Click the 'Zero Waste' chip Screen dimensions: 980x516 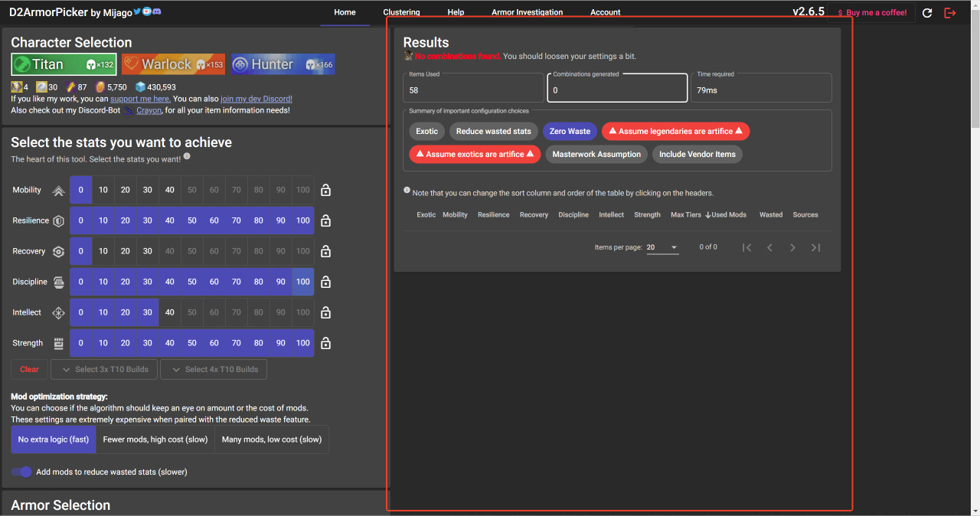click(570, 131)
